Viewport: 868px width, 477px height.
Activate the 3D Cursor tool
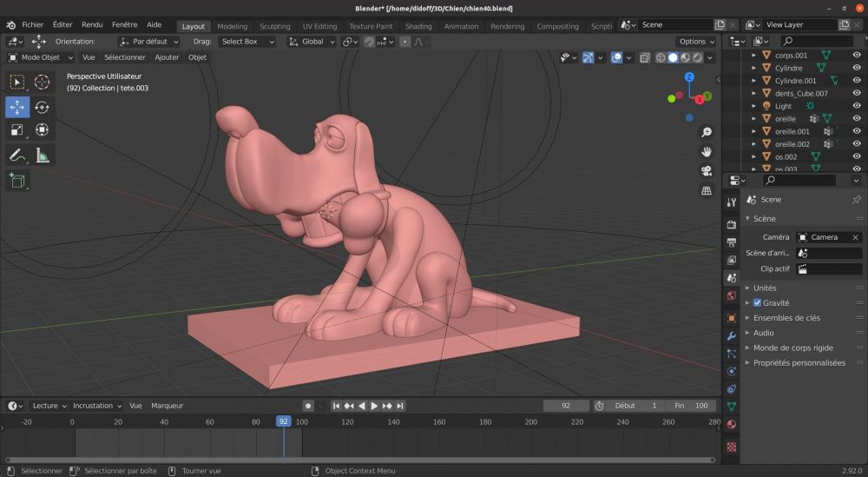tap(42, 82)
